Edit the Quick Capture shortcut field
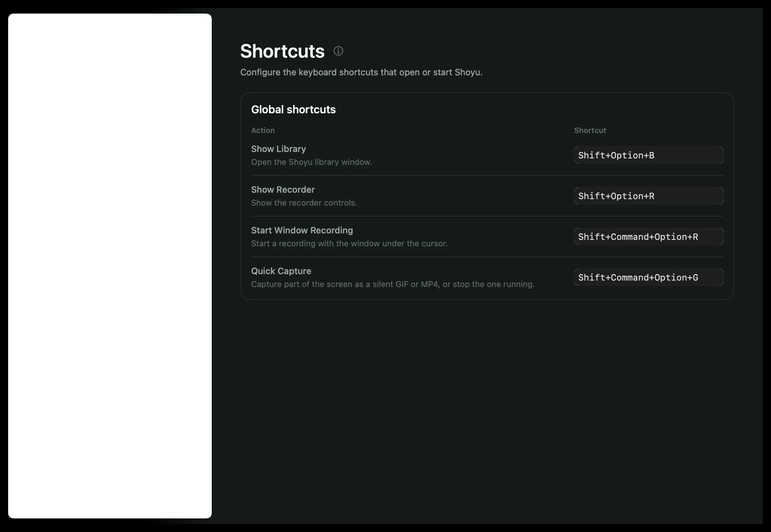 coord(648,277)
